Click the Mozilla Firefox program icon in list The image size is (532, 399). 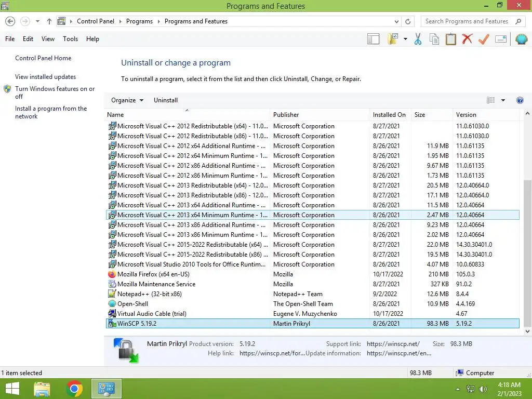(112, 274)
